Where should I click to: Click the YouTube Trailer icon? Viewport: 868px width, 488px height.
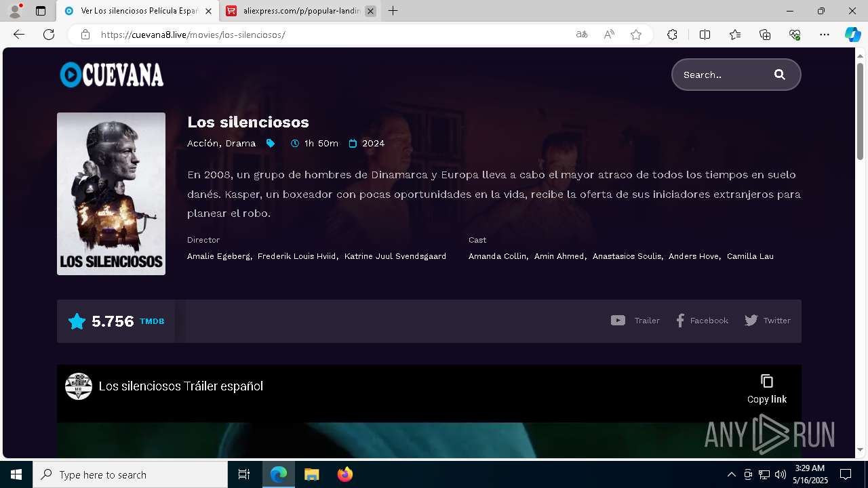pos(618,321)
